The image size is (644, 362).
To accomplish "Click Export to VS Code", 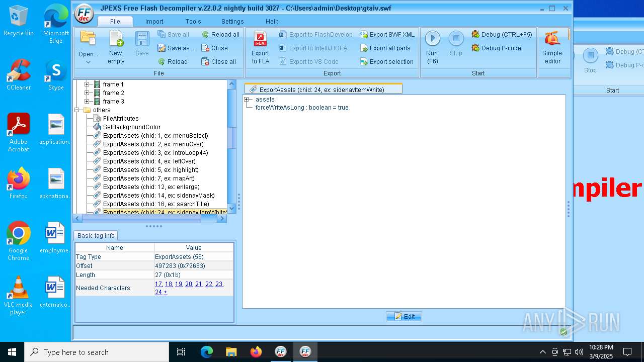I will [x=308, y=62].
